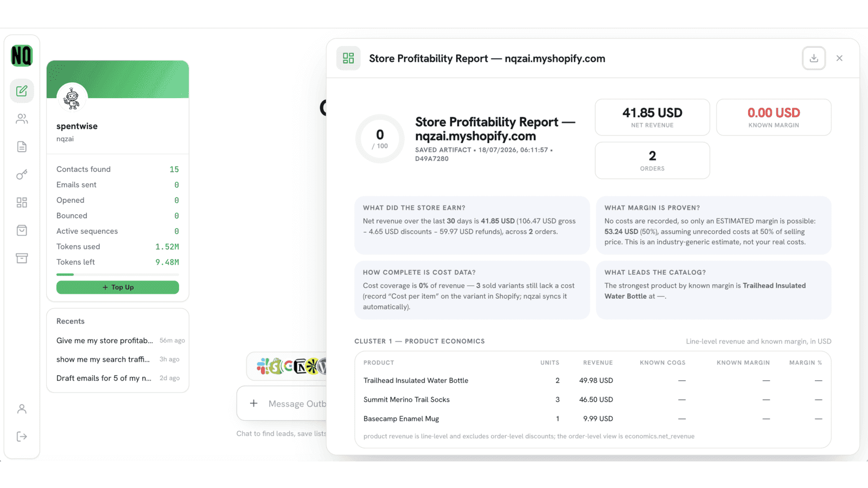
Task: Click the 9.99 USD revenue cell
Action: tap(598, 419)
